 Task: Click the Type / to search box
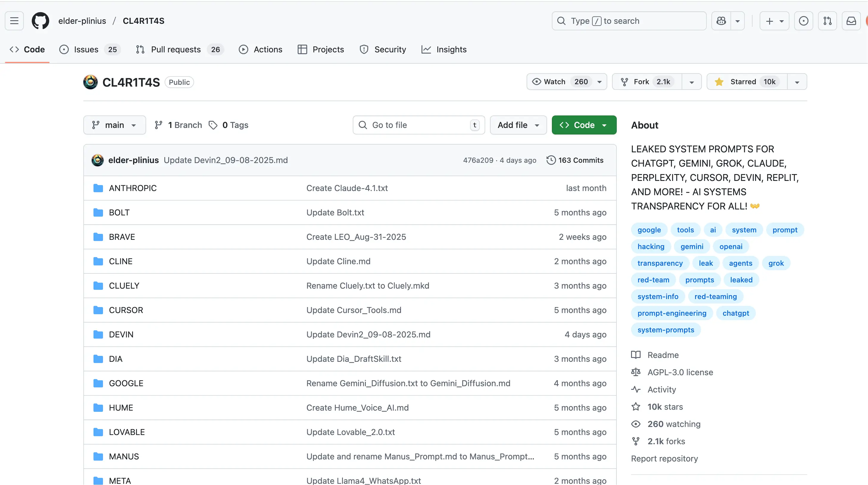pos(629,21)
